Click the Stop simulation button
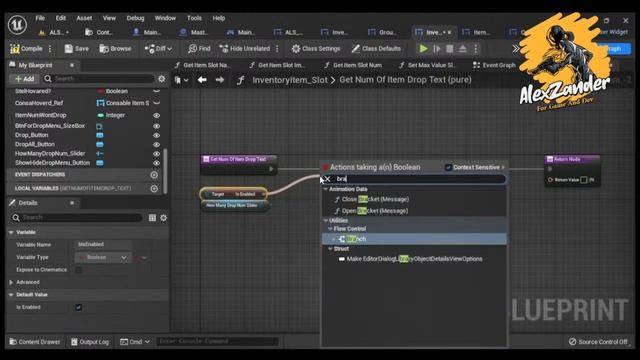 pyautogui.click(x=449, y=49)
